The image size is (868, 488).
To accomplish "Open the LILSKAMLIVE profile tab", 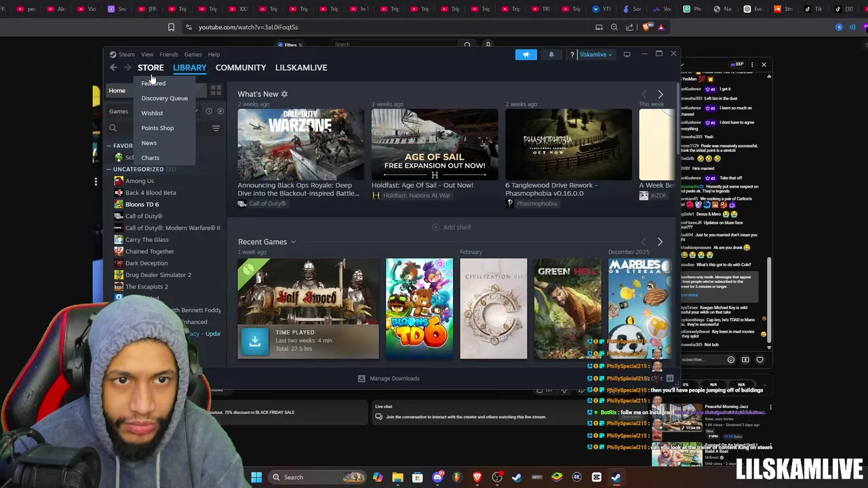I will tap(301, 67).
